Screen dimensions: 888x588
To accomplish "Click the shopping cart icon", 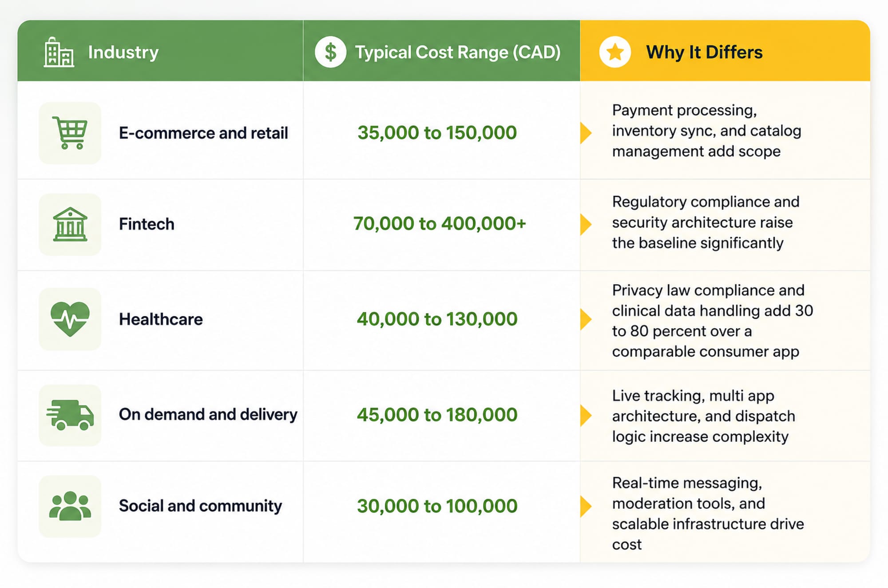I will [x=70, y=133].
